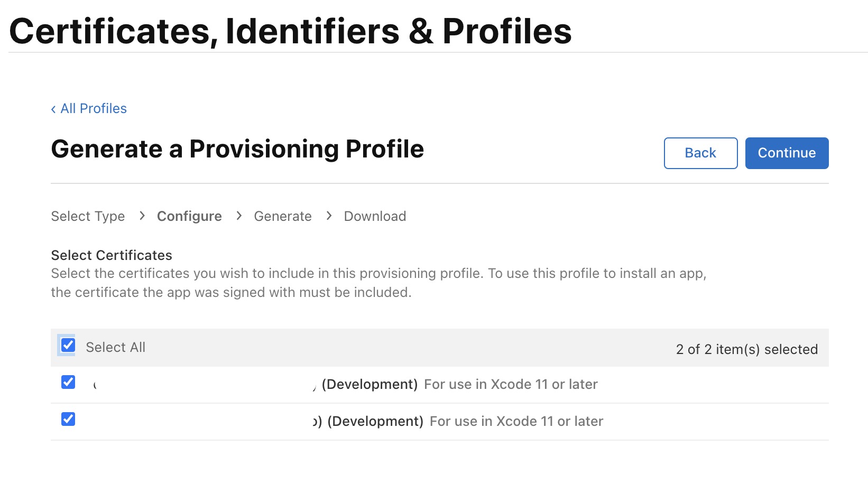Click the Select All label text
This screenshot has height=484, width=868.
(116, 347)
